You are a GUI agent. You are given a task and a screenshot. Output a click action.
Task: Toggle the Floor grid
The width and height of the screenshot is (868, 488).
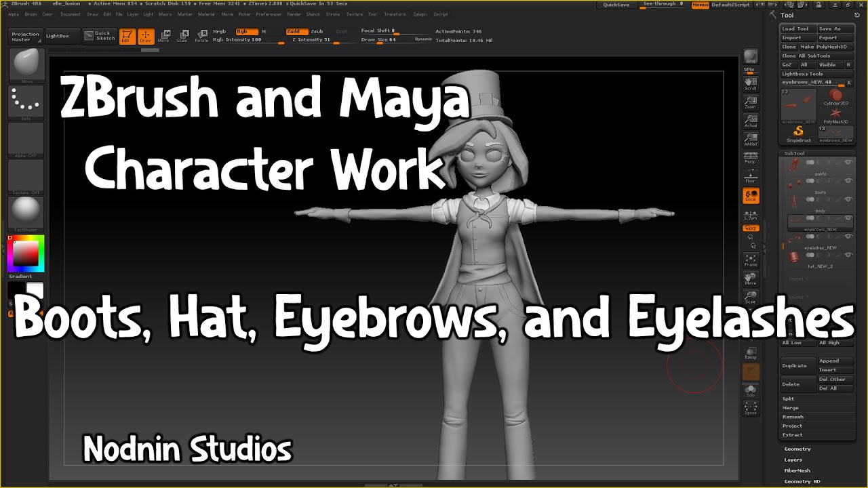(x=751, y=176)
